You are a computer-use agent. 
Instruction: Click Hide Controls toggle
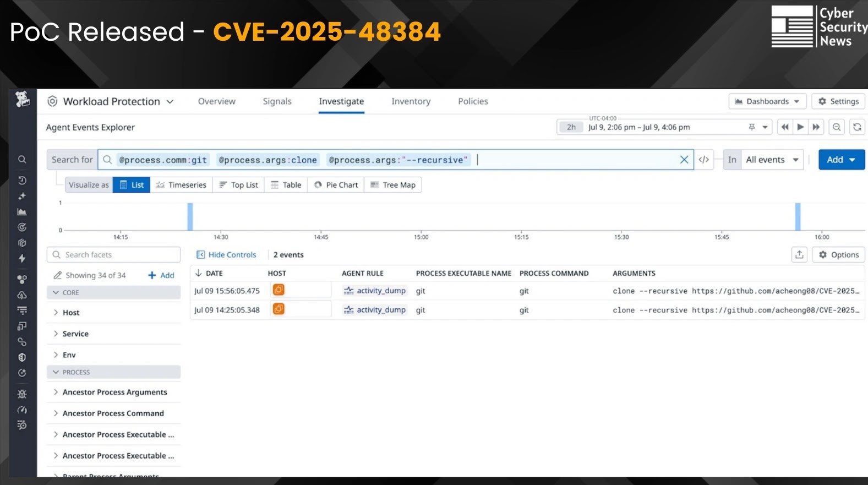[x=226, y=255]
